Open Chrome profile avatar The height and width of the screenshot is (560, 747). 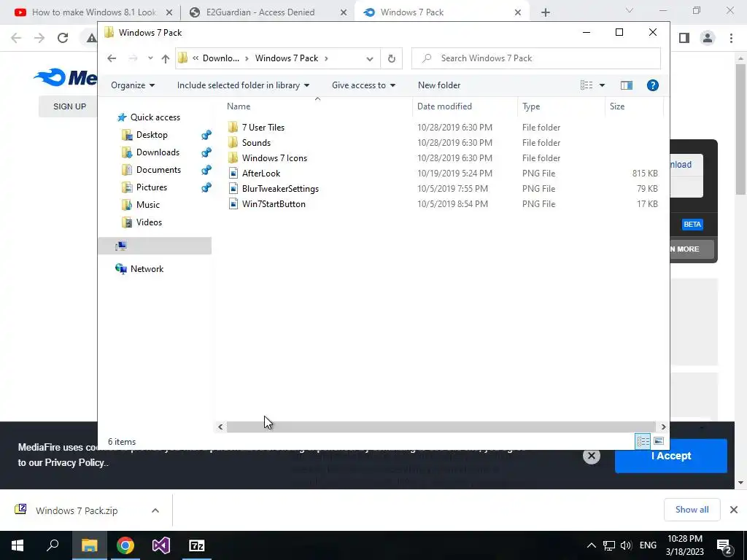(708, 38)
